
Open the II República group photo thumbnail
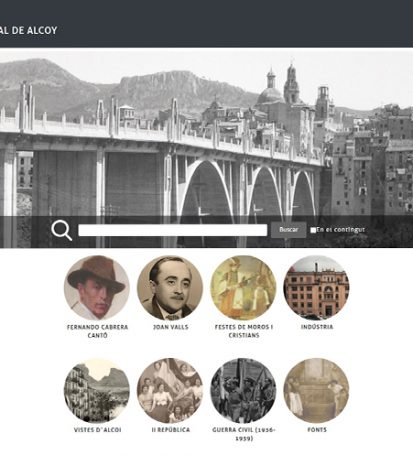[170, 391]
